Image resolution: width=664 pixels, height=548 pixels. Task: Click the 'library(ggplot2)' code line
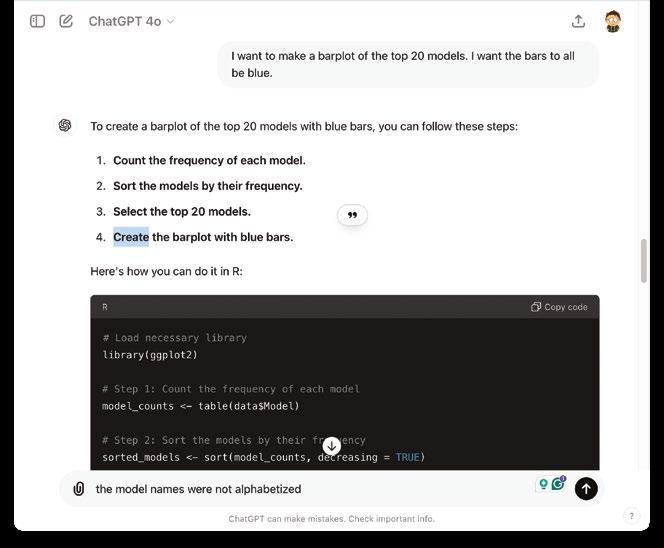point(151,354)
